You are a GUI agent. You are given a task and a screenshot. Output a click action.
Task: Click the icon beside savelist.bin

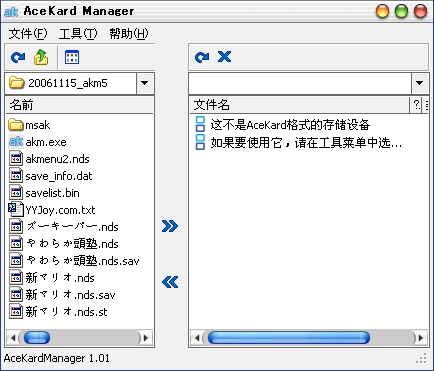tap(16, 193)
